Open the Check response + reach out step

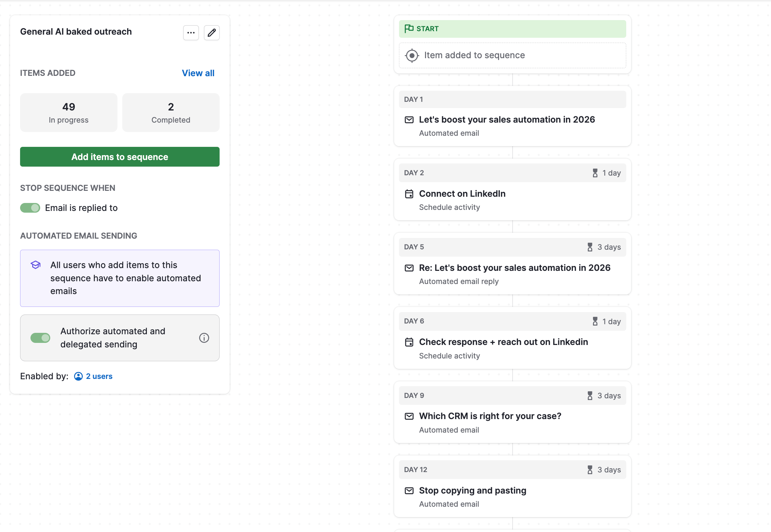tap(503, 342)
